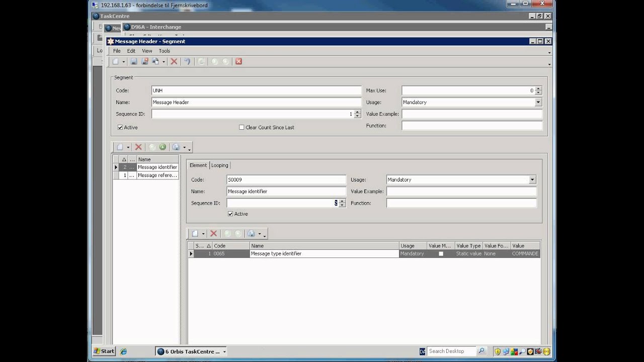Click the segment Name field Message Header
The height and width of the screenshot is (362, 644).
tap(257, 102)
